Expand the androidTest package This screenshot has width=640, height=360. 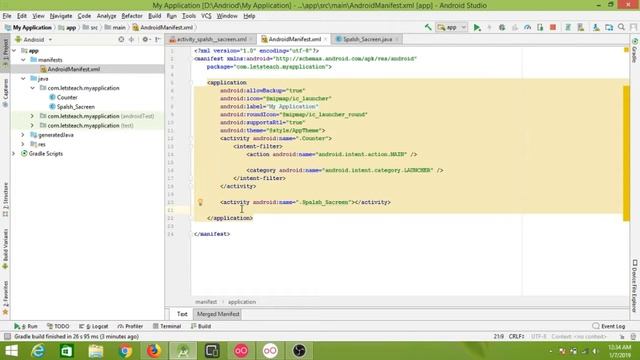[x=32, y=116]
